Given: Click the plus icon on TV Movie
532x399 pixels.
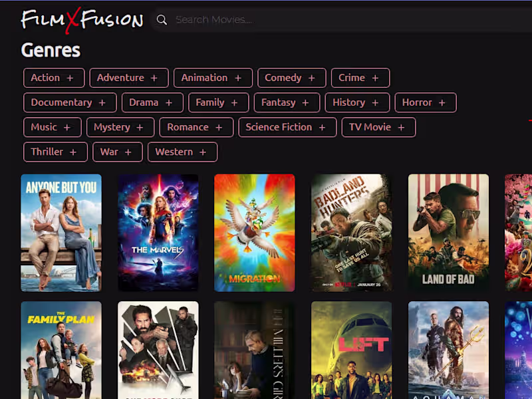Looking at the screenshot, I should tap(401, 128).
